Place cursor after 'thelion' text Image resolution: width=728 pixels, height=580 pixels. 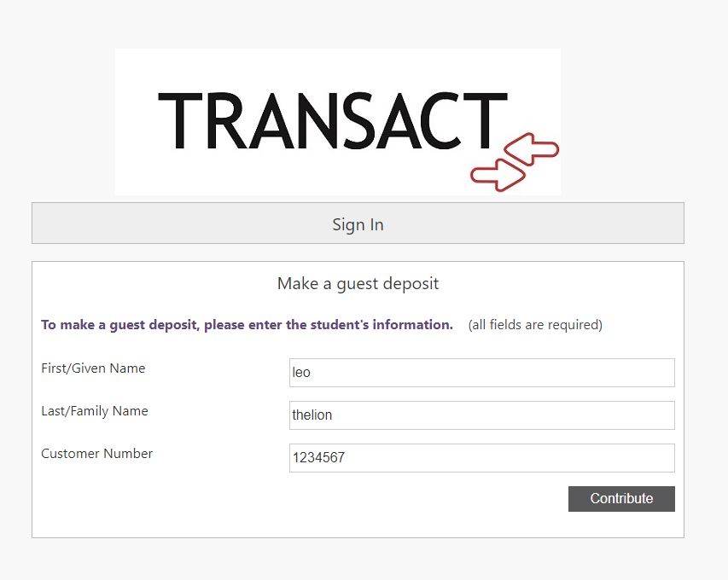pyautogui.click(x=333, y=415)
